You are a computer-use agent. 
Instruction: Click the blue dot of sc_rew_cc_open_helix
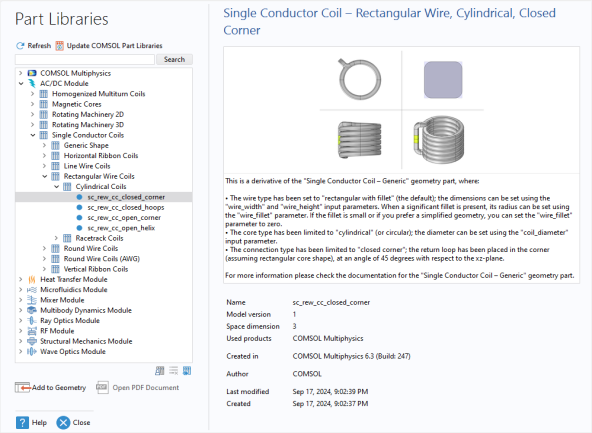(x=79, y=228)
